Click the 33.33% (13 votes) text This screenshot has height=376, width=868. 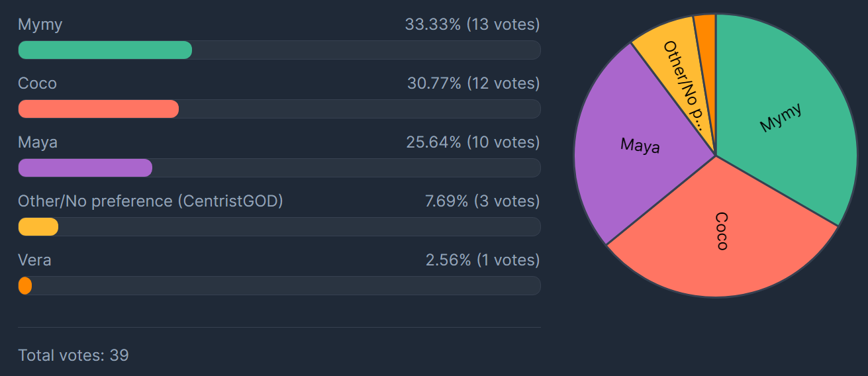[x=472, y=25]
